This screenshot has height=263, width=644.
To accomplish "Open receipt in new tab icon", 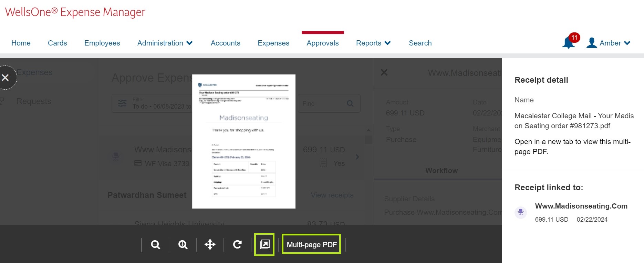I will pyautogui.click(x=264, y=245).
